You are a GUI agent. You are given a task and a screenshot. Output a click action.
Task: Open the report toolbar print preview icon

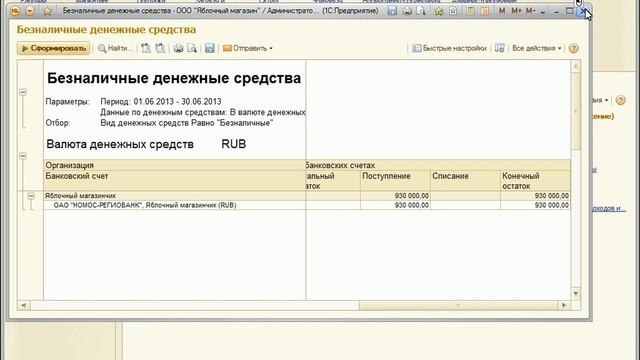192,48
